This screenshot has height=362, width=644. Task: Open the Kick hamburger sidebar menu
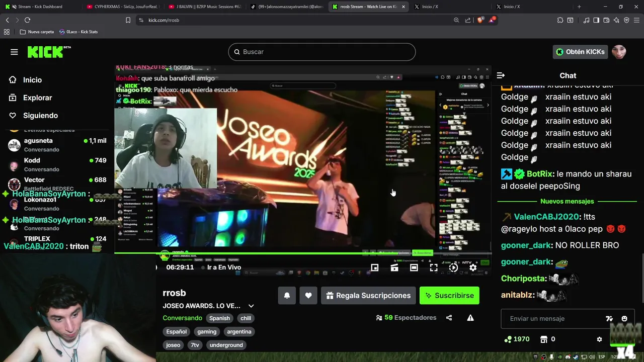pos(14,52)
